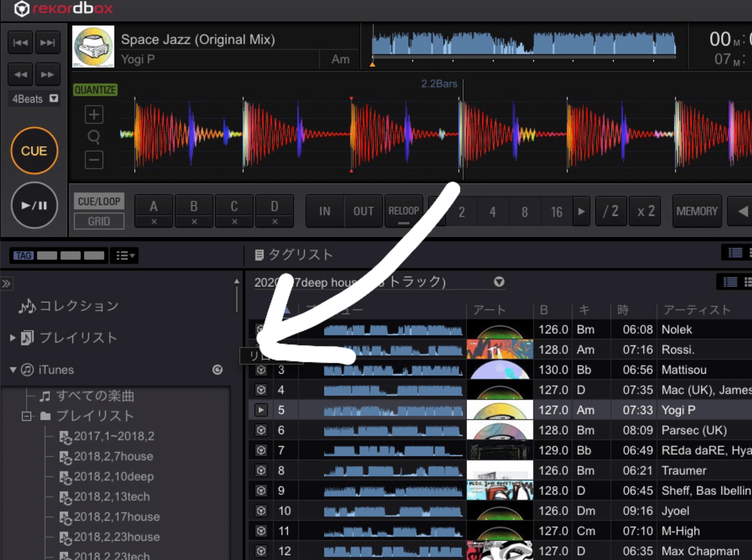The height and width of the screenshot is (560, 752).
Task: Rewind the track with the search-back button
Action: click(x=21, y=75)
